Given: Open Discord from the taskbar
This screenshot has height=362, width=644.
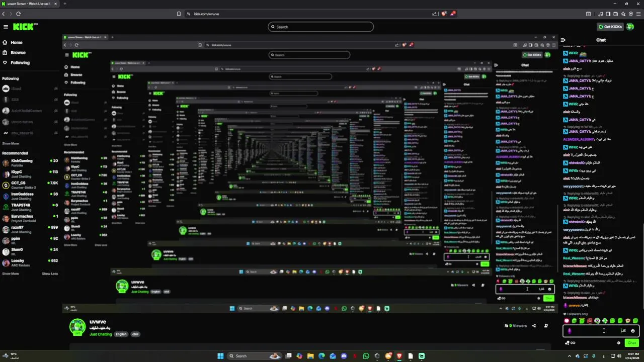Looking at the screenshot, I should click(x=344, y=356).
